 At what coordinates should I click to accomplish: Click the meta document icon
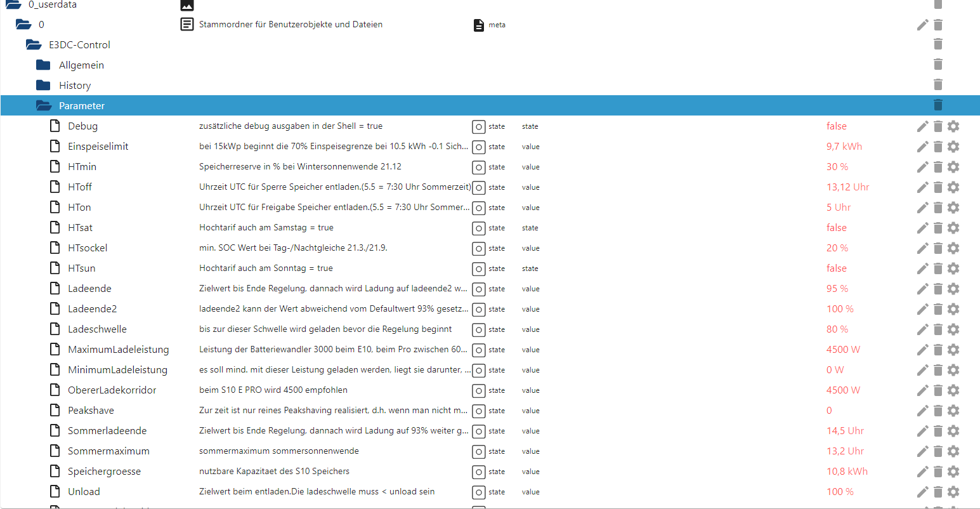pyautogui.click(x=479, y=25)
